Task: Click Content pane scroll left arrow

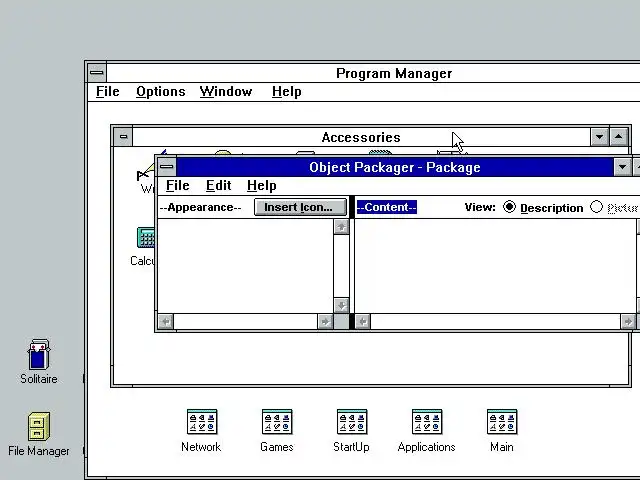Action: tap(363, 322)
